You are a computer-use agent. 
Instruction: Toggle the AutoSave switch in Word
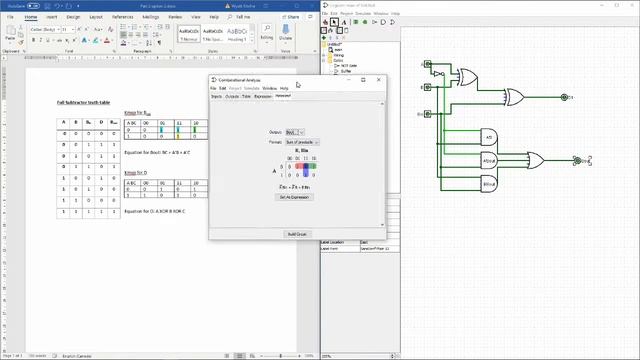pos(33,6)
